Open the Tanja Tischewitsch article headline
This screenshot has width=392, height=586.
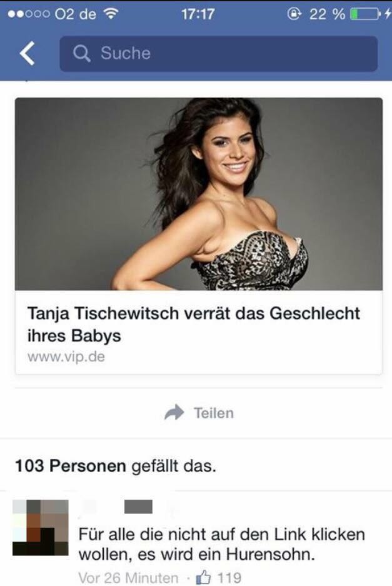[194, 324]
